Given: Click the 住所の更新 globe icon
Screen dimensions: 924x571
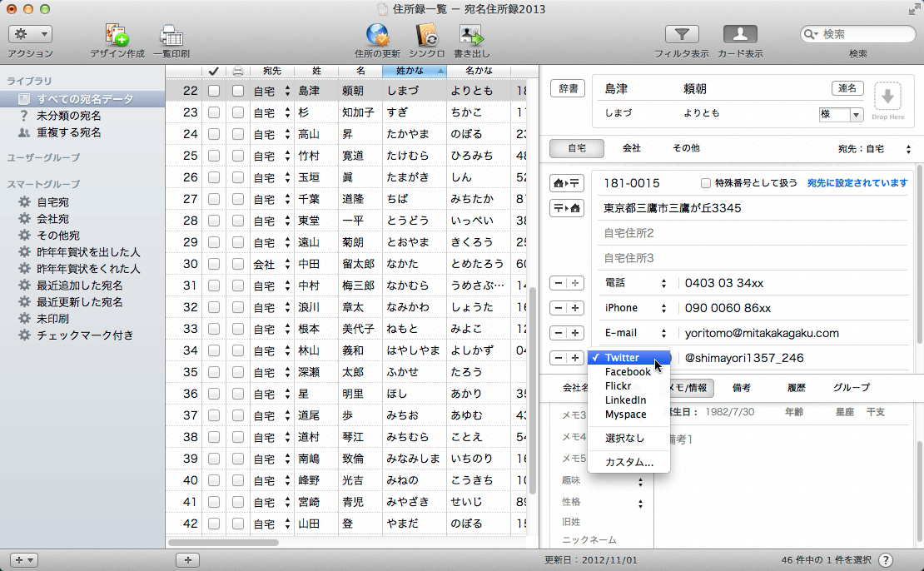Looking at the screenshot, I should click(x=377, y=35).
